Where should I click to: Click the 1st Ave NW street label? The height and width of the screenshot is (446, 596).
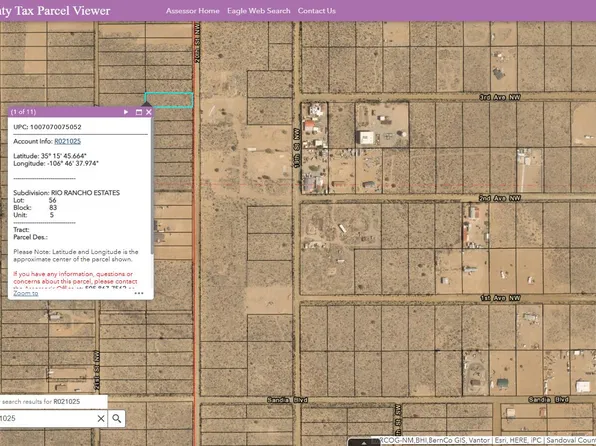click(x=500, y=298)
